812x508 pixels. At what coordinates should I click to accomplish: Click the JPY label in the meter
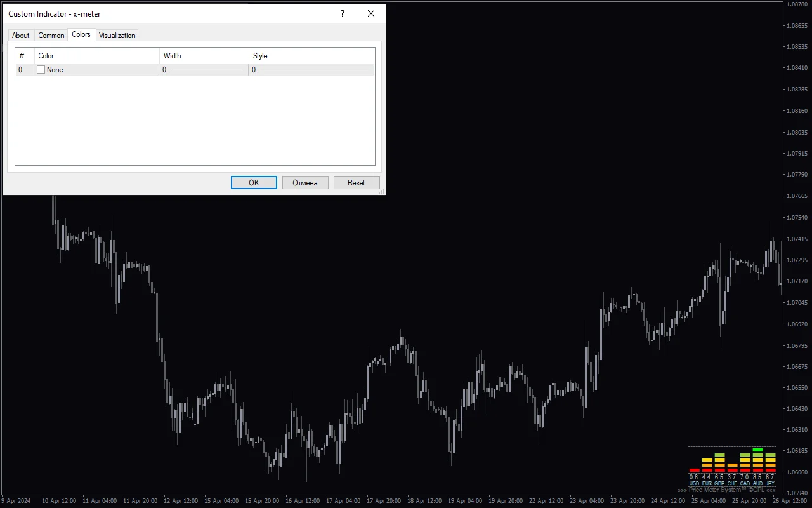(770, 484)
